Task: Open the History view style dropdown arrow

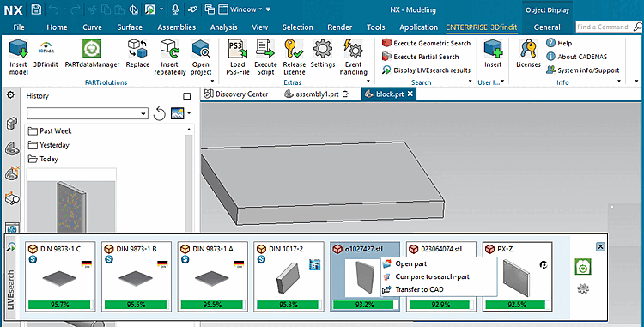Action: click(189, 113)
